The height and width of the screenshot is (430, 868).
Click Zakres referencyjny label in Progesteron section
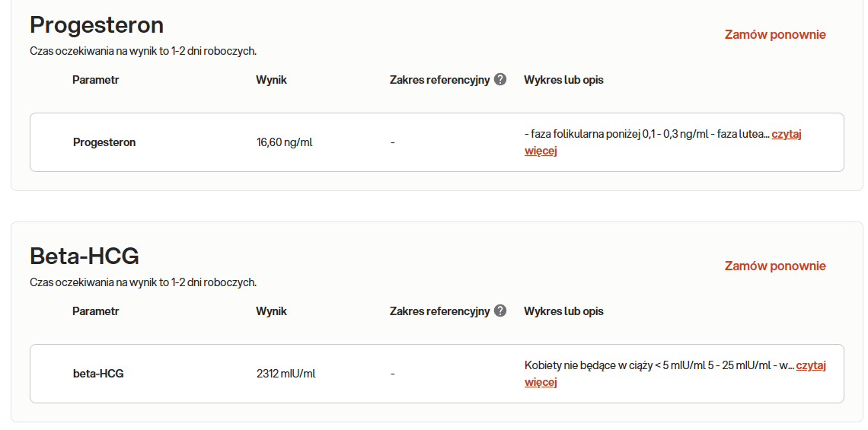coord(439,80)
